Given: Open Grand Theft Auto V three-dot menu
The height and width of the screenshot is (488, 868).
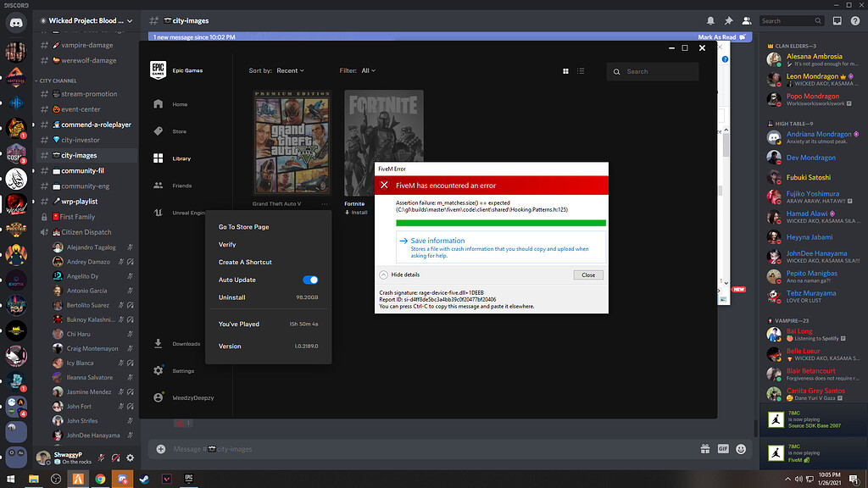Looking at the screenshot, I should (324, 203).
